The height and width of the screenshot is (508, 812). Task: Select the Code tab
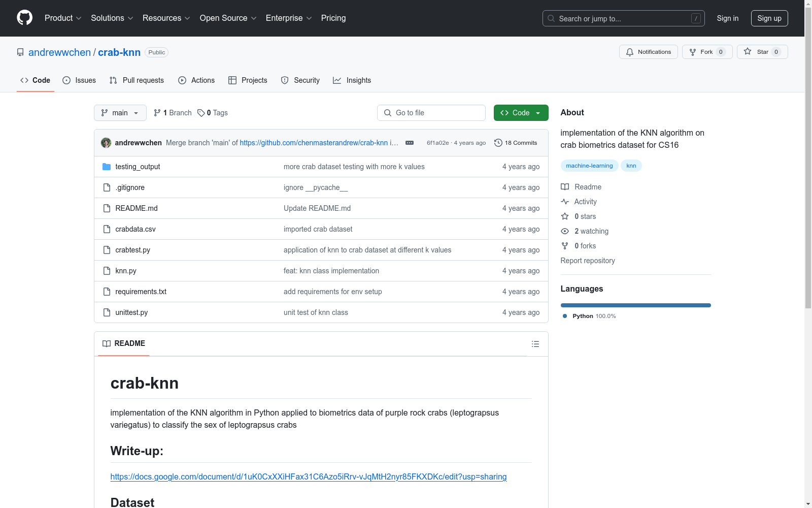[36, 80]
